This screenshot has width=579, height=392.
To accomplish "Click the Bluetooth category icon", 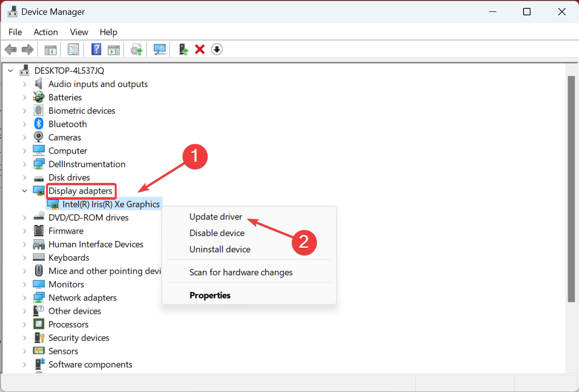I will point(39,124).
